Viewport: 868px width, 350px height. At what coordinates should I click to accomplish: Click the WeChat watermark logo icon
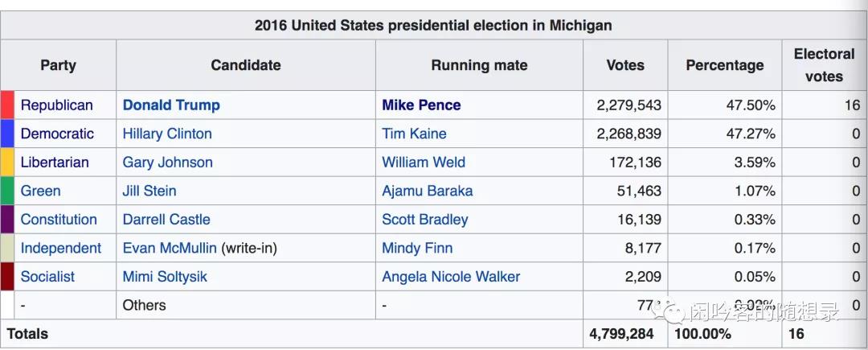tap(671, 309)
